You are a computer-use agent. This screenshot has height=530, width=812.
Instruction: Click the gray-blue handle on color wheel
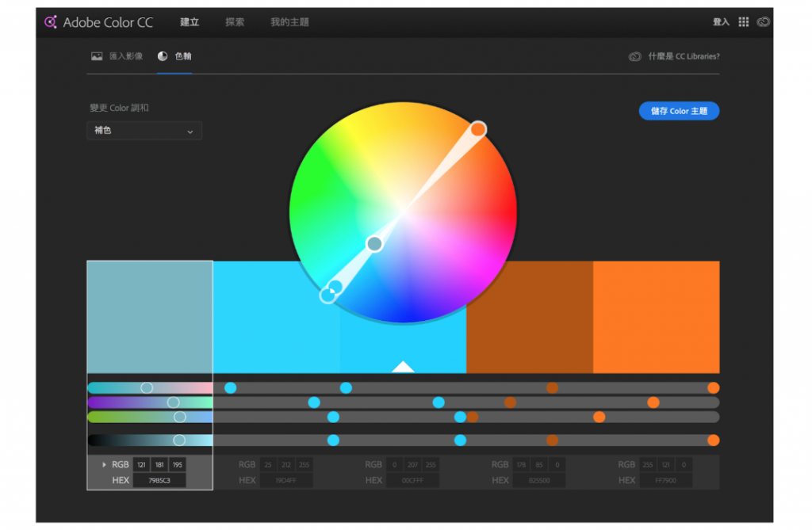pyautogui.click(x=374, y=243)
